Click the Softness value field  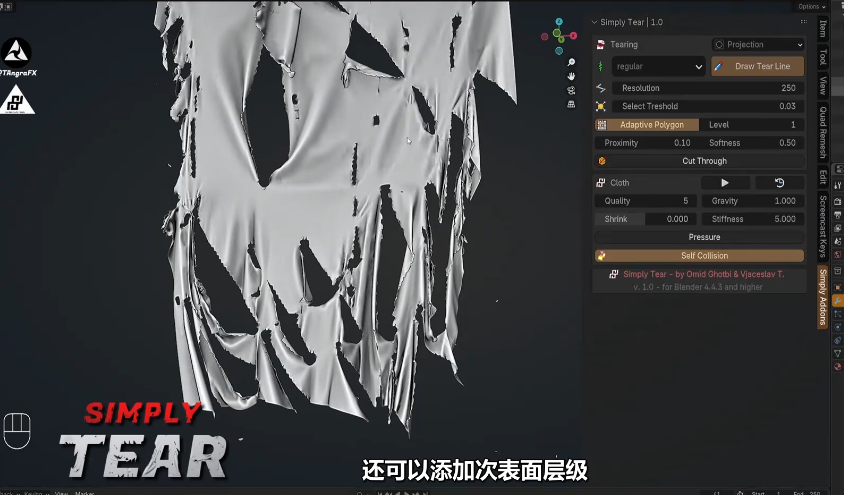[751, 143]
